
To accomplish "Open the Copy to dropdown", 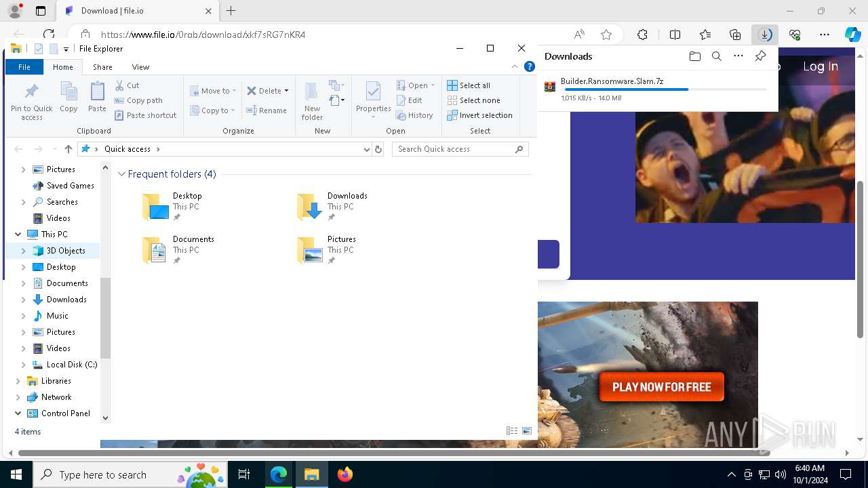I will (x=213, y=110).
